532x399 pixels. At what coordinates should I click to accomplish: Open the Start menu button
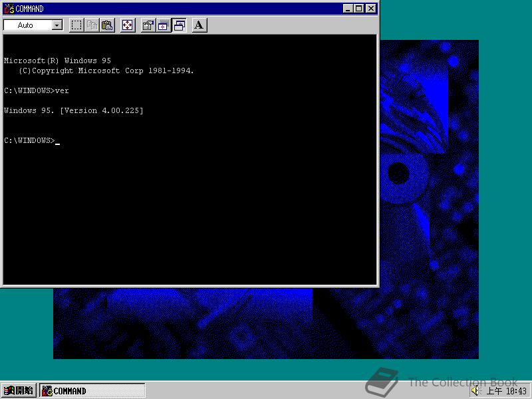19,391
